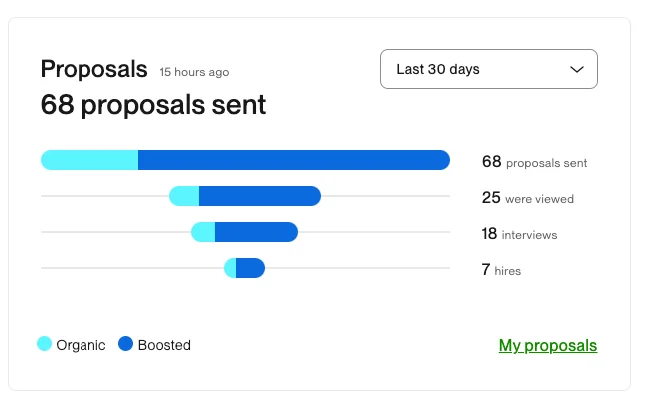Click boosted segment of interviews bar
651x406 pixels.
point(256,232)
